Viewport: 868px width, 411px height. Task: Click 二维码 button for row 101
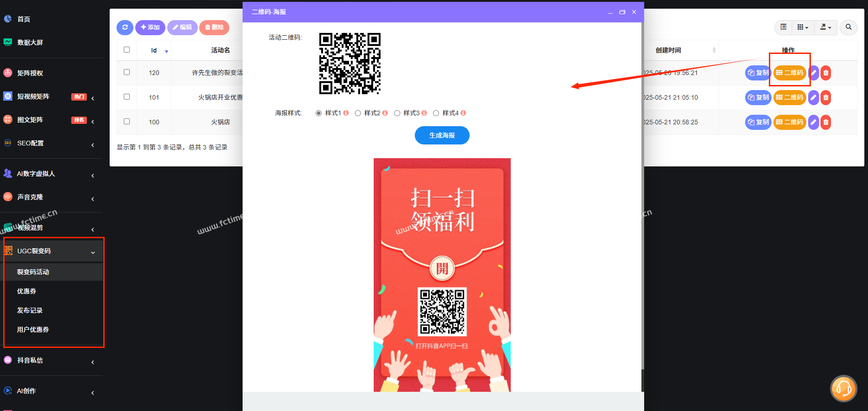789,97
